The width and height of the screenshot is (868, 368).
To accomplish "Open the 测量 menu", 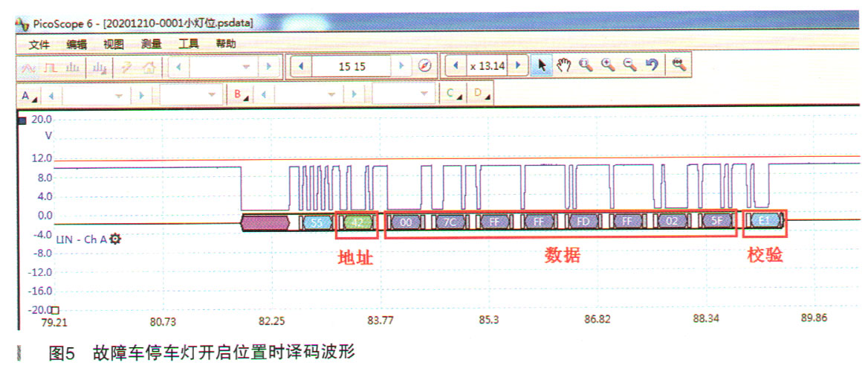I will click(x=151, y=45).
